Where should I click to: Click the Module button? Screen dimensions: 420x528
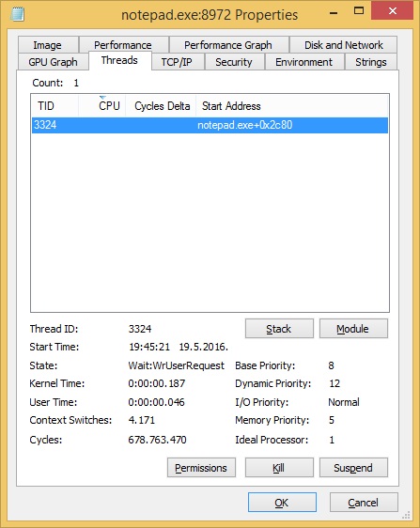(353, 329)
